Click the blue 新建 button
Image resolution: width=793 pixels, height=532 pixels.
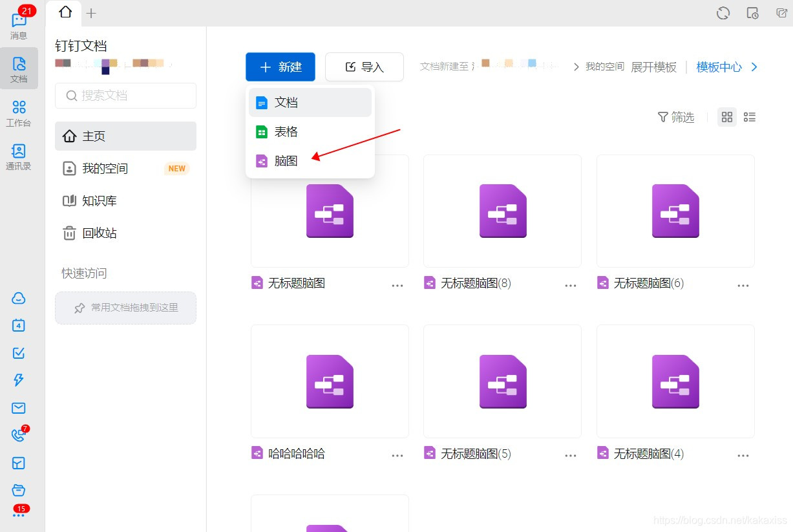[280, 67]
